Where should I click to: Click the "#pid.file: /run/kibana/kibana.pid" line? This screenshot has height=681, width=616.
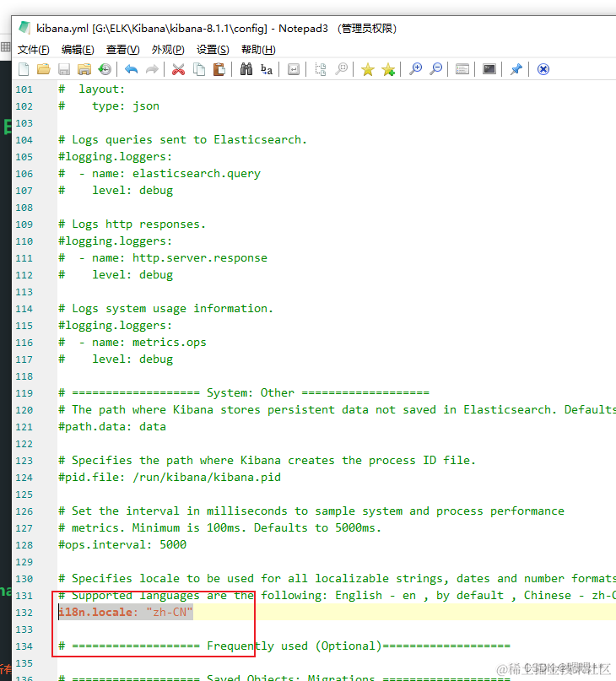[x=170, y=478]
